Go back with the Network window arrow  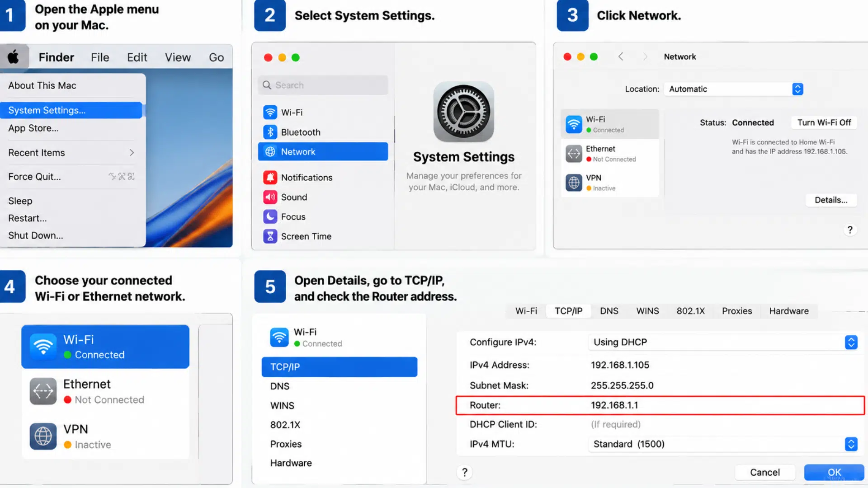click(621, 56)
